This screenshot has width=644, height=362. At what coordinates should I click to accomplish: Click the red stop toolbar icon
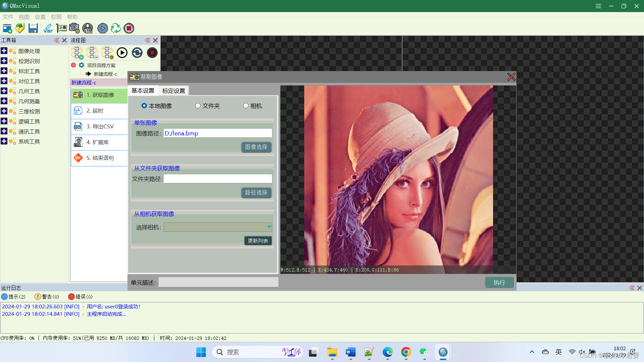pos(129,28)
